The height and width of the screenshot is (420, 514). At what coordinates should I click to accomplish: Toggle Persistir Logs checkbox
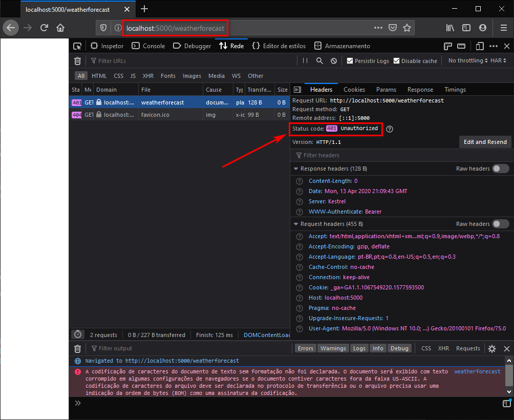pos(350,61)
